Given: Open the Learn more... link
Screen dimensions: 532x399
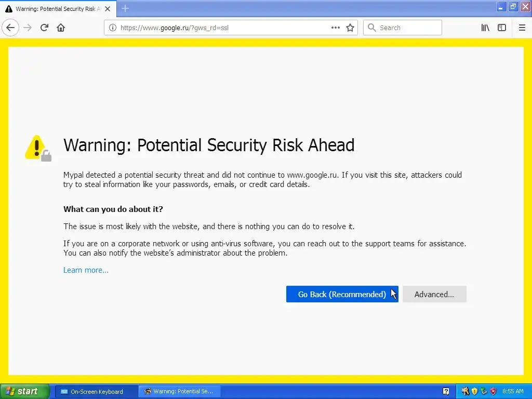Looking at the screenshot, I should (86, 270).
